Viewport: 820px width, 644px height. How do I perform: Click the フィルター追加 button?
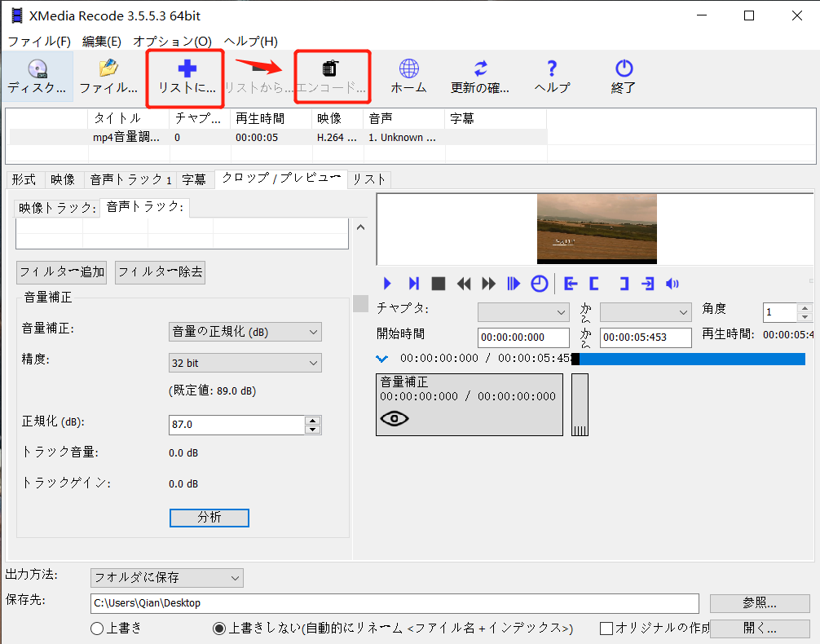62,272
